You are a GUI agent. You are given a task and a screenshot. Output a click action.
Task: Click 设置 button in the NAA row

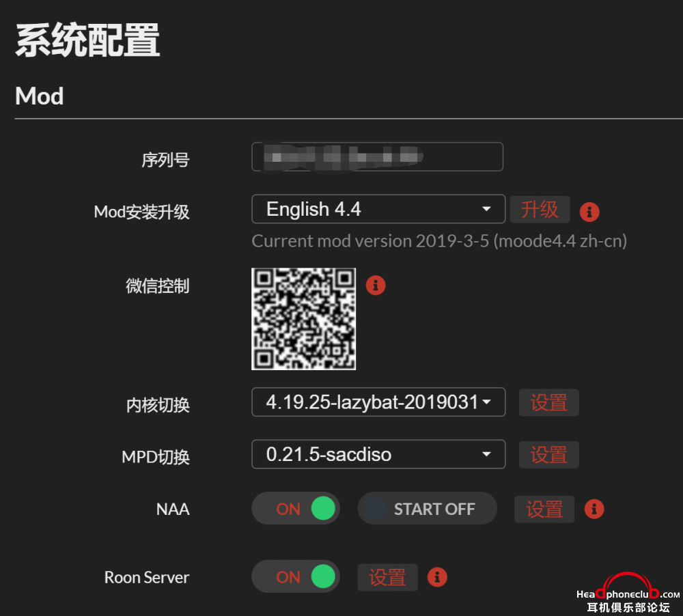click(x=544, y=509)
